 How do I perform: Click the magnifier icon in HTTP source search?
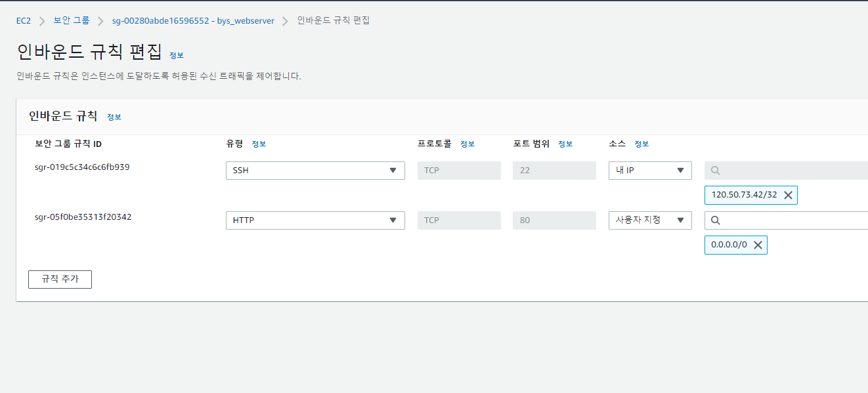tap(716, 220)
